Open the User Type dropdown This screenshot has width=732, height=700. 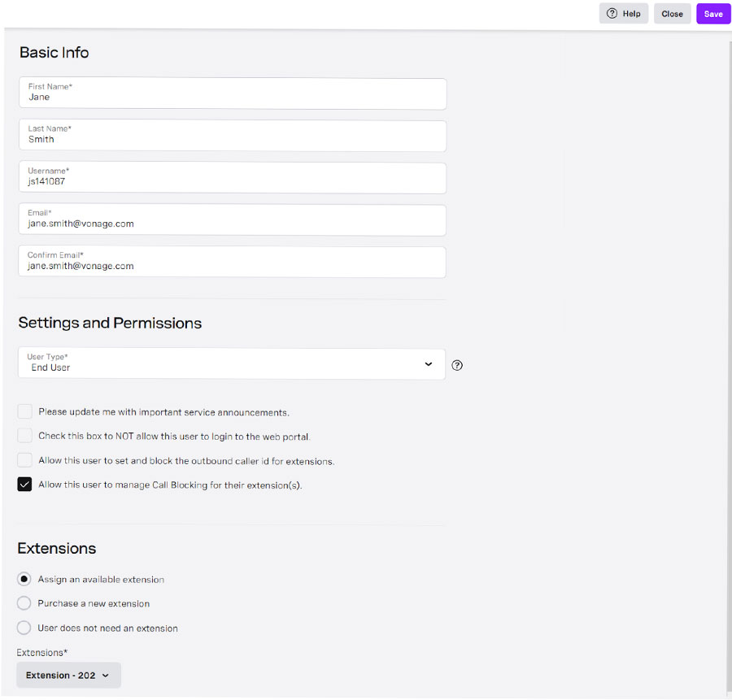232,363
